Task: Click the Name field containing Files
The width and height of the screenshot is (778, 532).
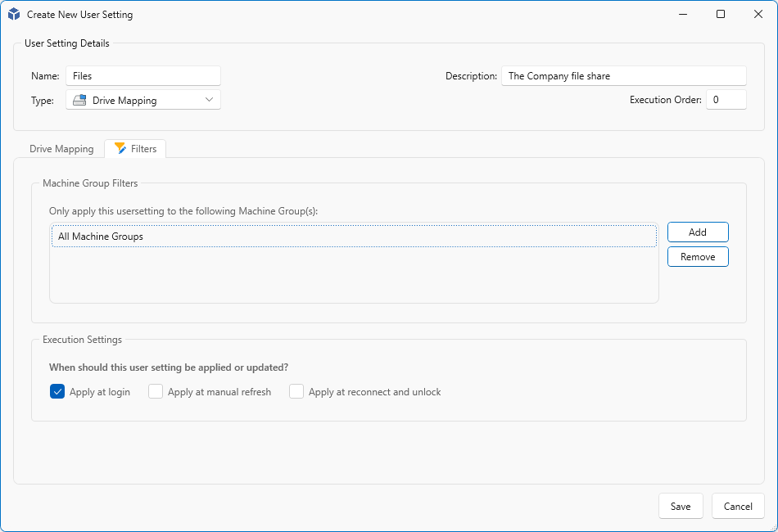Action: pyautogui.click(x=143, y=76)
